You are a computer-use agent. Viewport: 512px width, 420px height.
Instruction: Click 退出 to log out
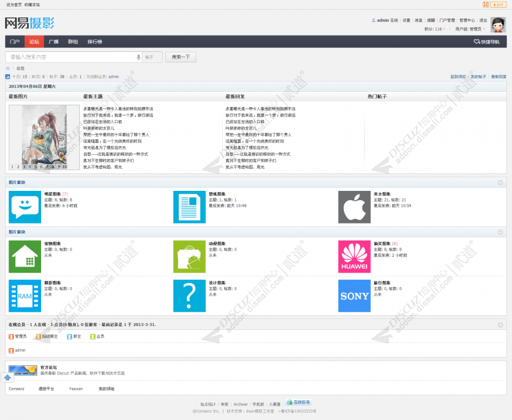pos(483,20)
